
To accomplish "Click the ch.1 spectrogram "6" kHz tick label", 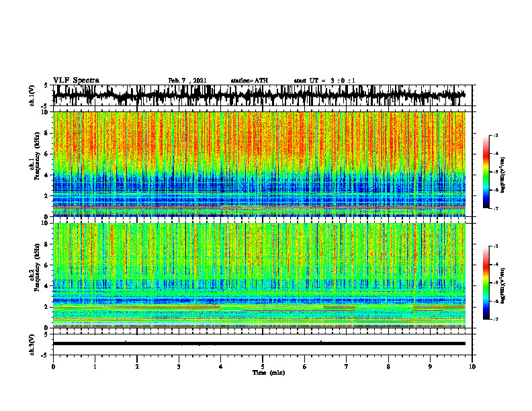I will click(46, 154).
